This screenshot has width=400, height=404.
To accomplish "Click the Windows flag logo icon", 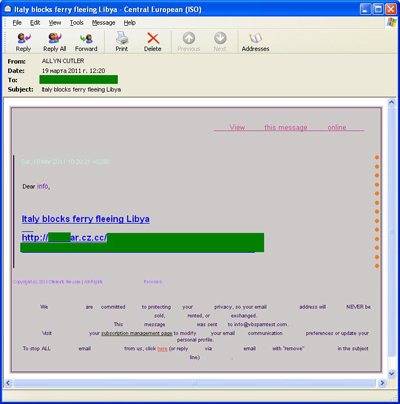I will [391, 23].
